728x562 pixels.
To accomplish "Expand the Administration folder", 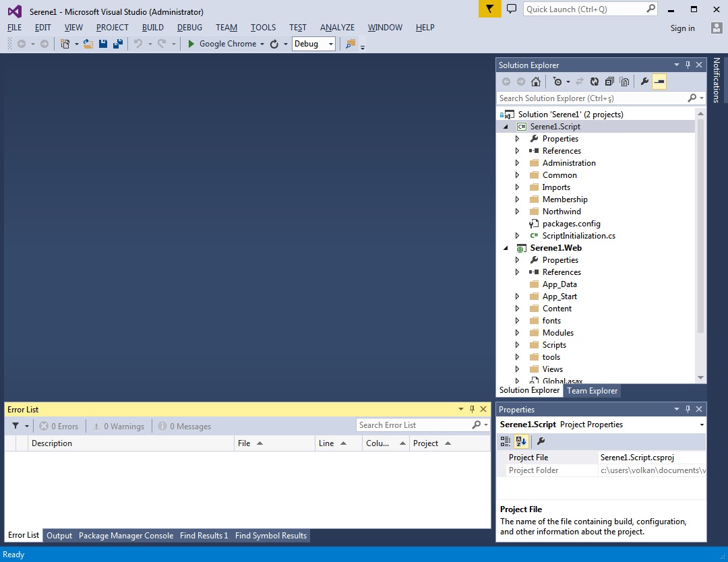I will [517, 163].
